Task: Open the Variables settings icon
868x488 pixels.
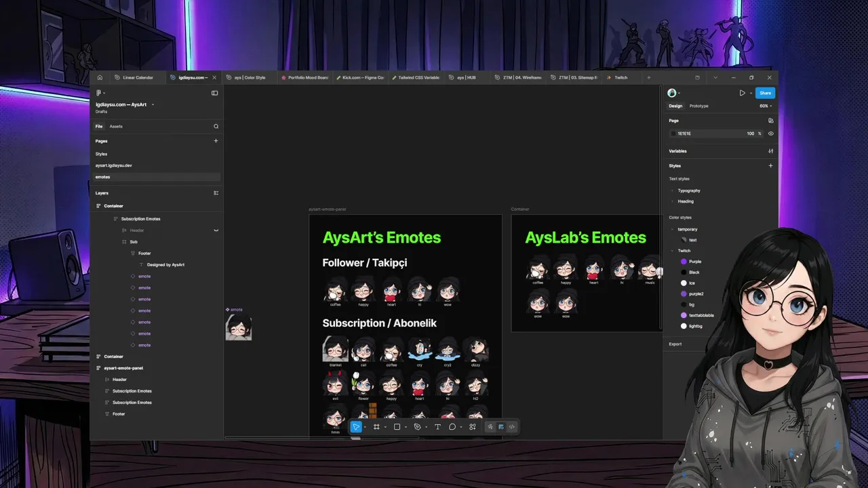Action: 771,151
